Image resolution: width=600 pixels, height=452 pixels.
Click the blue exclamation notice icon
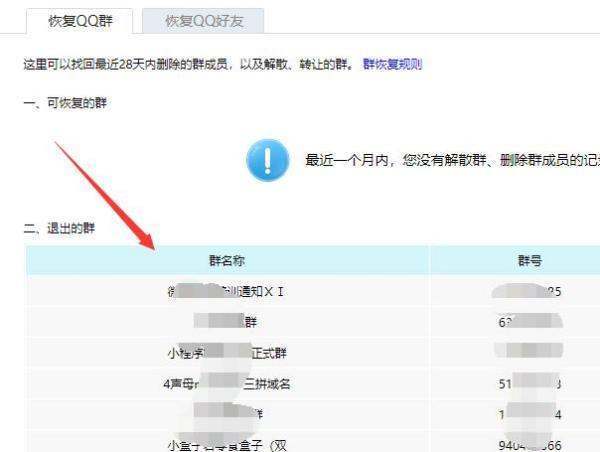(267, 160)
